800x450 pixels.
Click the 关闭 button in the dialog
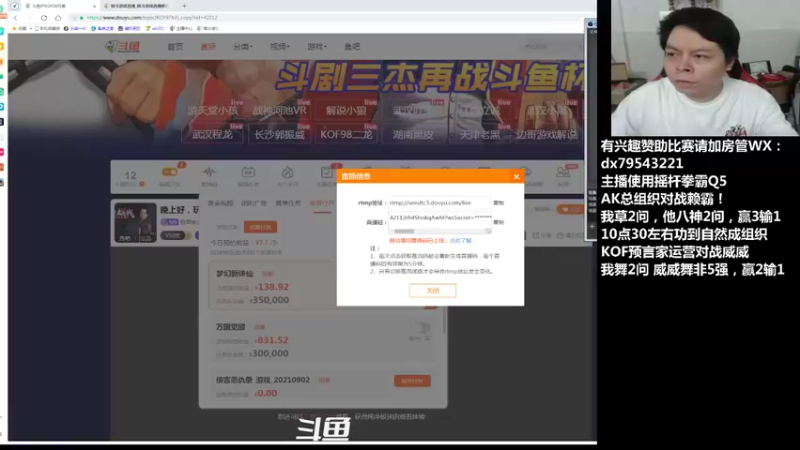click(x=433, y=290)
